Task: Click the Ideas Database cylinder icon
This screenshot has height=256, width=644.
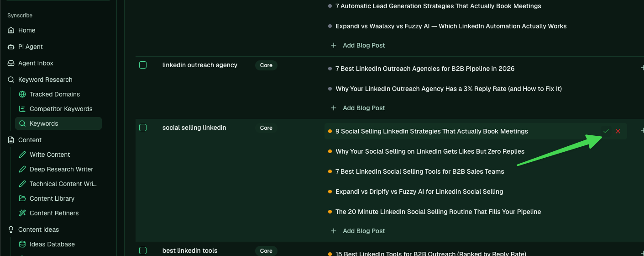Action: point(22,244)
